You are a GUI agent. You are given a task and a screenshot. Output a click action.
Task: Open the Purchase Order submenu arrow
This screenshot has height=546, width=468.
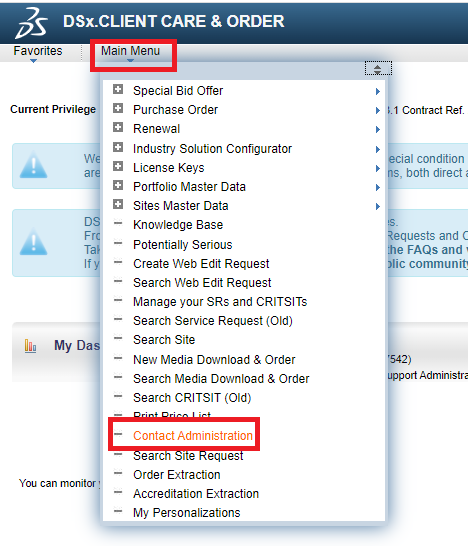point(378,110)
